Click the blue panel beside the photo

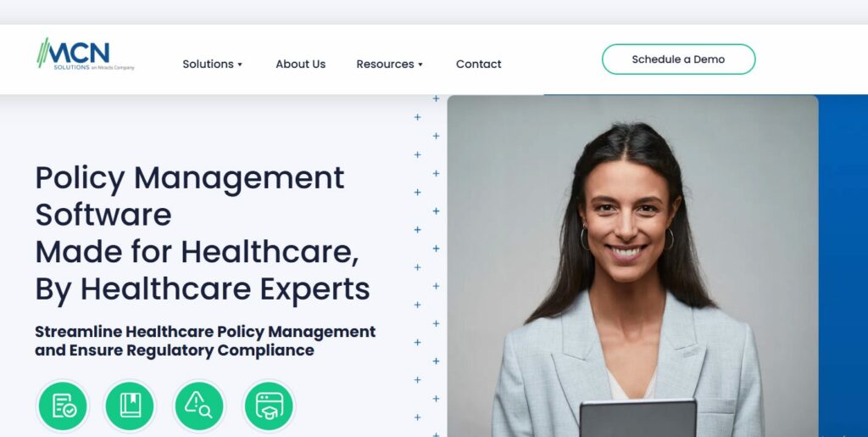843,266
